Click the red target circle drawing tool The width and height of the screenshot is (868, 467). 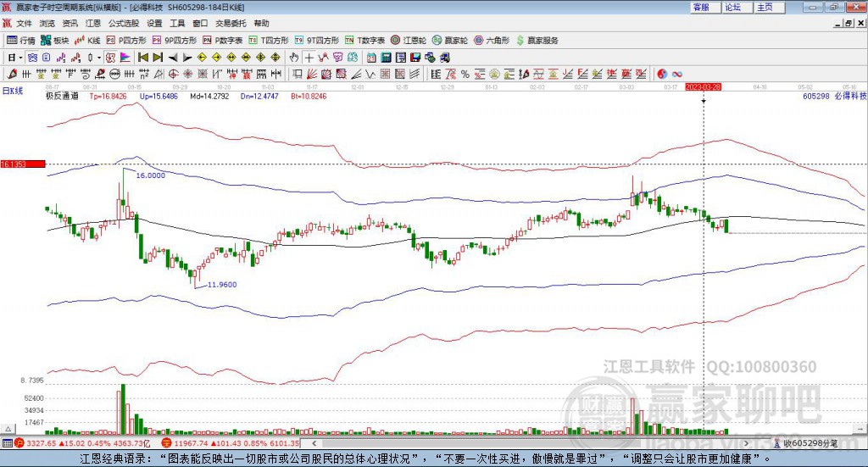pos(173,74)
